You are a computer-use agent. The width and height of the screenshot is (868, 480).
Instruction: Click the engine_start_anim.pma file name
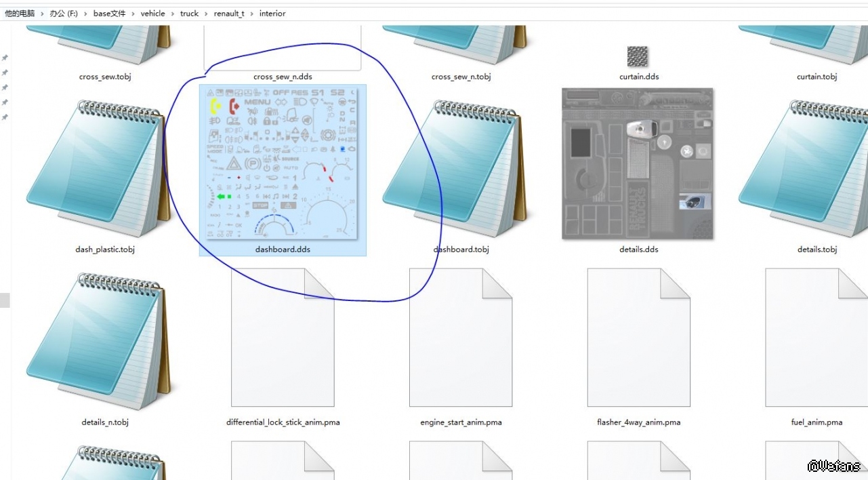tap(461, 422)
